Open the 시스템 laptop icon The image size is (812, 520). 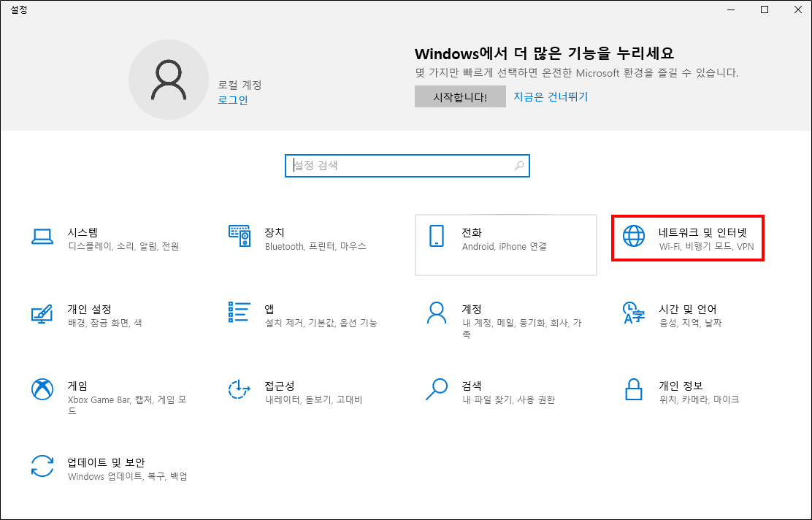(42, 236)
